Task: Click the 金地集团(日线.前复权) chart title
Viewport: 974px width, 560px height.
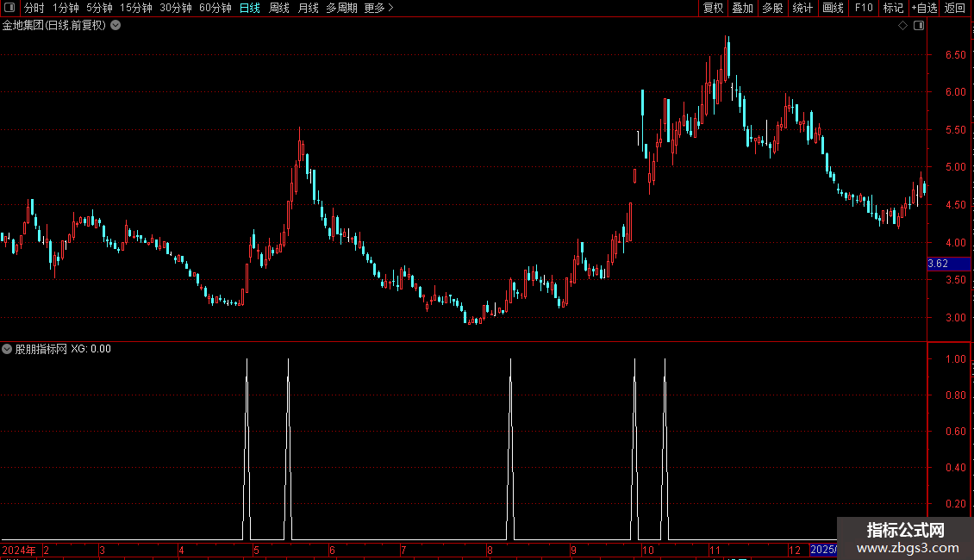Action: [54, 26]
